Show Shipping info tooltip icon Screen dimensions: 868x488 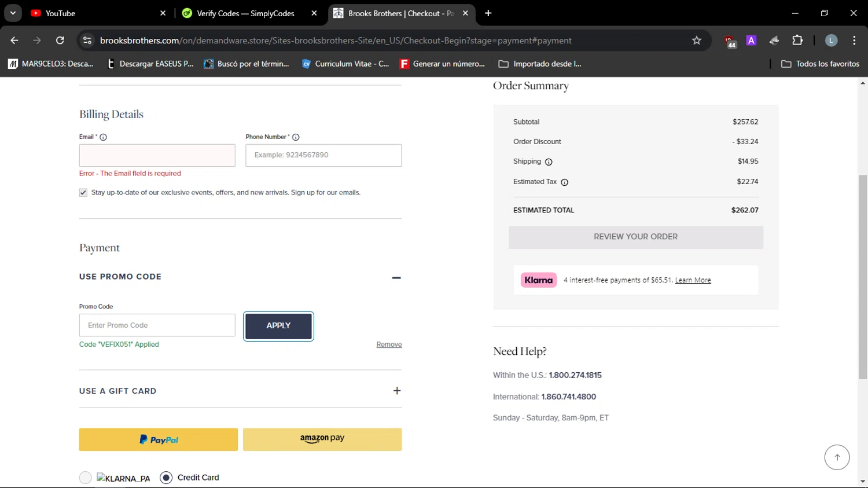(x=549, y=162)
